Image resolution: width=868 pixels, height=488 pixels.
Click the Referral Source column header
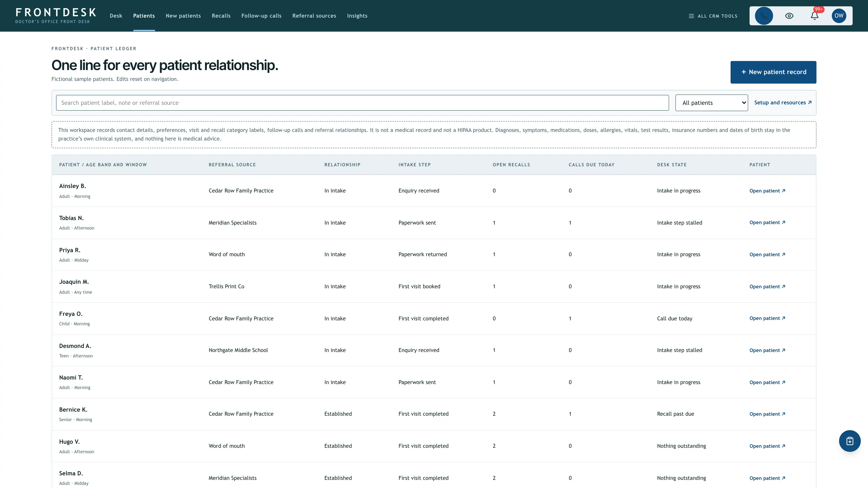point(232,165)
